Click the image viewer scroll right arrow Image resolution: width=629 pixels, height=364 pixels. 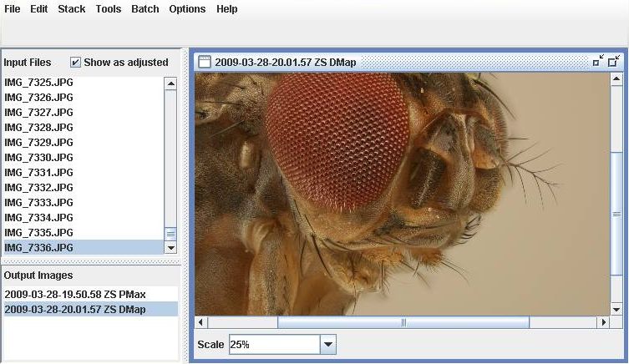point(603,322)
